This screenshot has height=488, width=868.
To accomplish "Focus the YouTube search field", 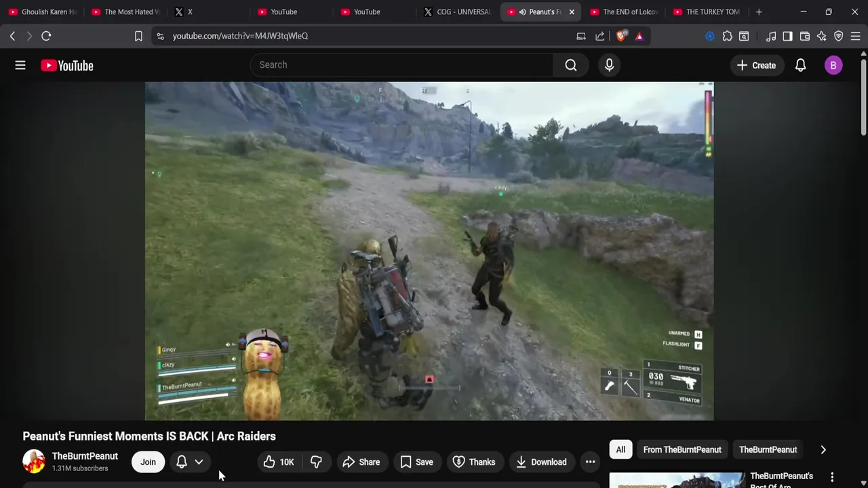I will coord(401,65).
